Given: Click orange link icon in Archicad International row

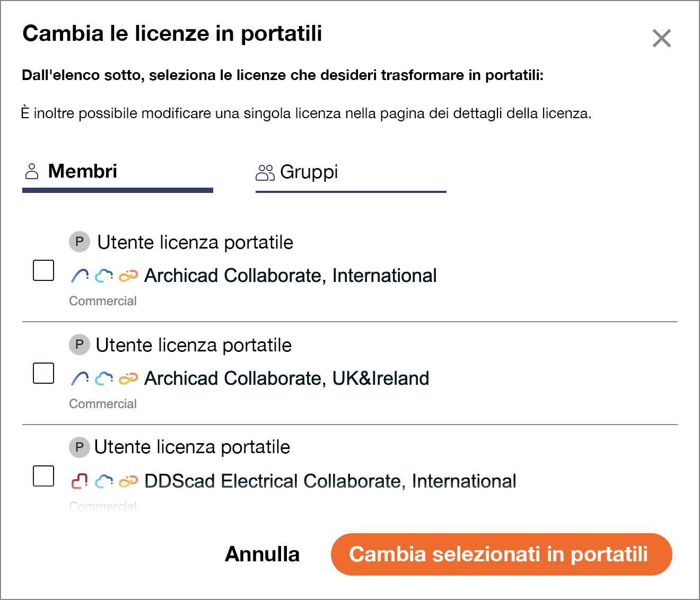Looking at the screenshot, I should click(128, 276).
